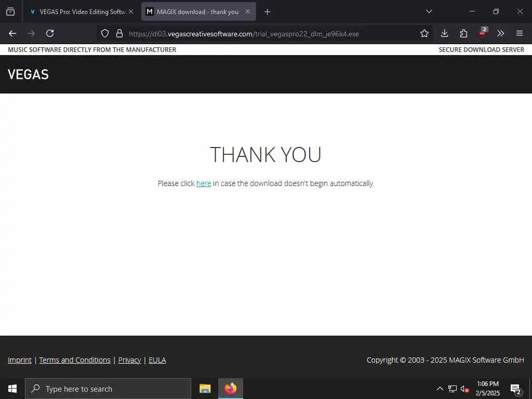Show site security padlock info
This screenshot has height=399, width=532.
point(119,33)
